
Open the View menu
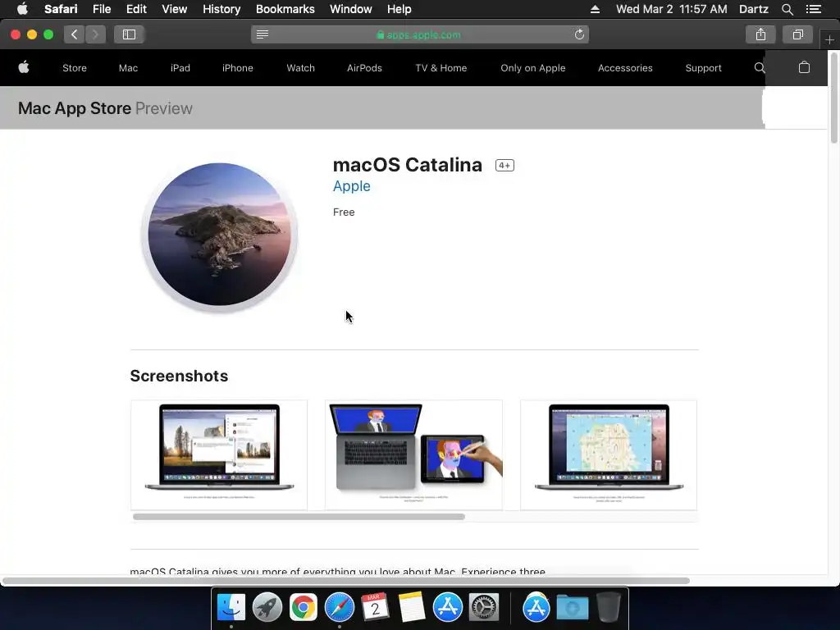(174, 9)
